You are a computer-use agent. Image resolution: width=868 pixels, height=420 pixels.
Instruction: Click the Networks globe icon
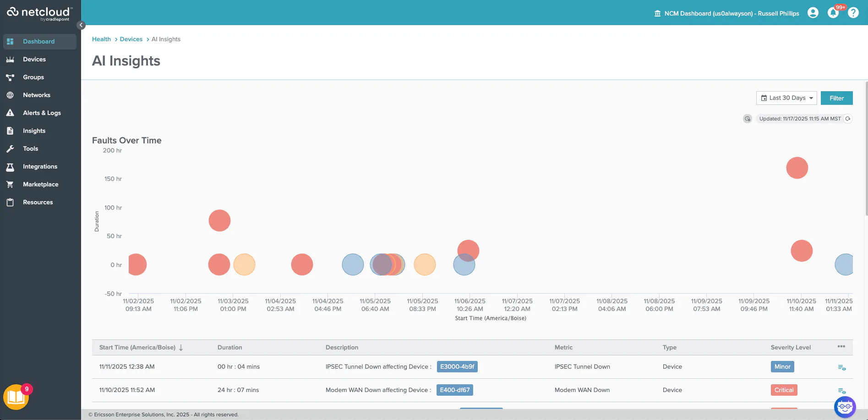10,95
